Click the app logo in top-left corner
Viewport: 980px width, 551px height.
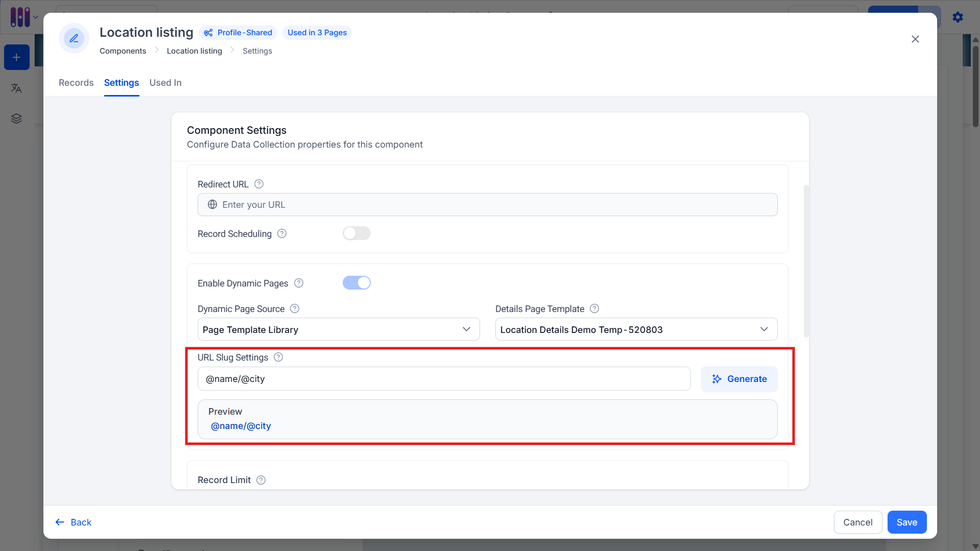click(x=20, y=17)
